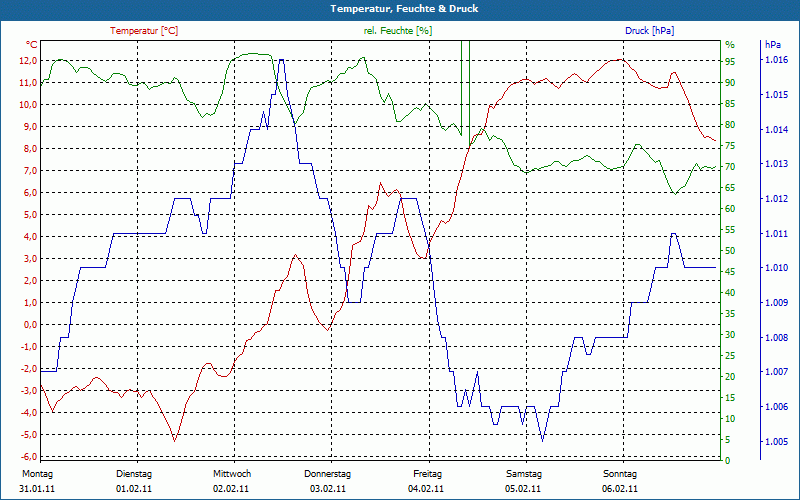Click the 'hPa' unit above pressure axis
The image size is (800, 500).
point(773,45)
